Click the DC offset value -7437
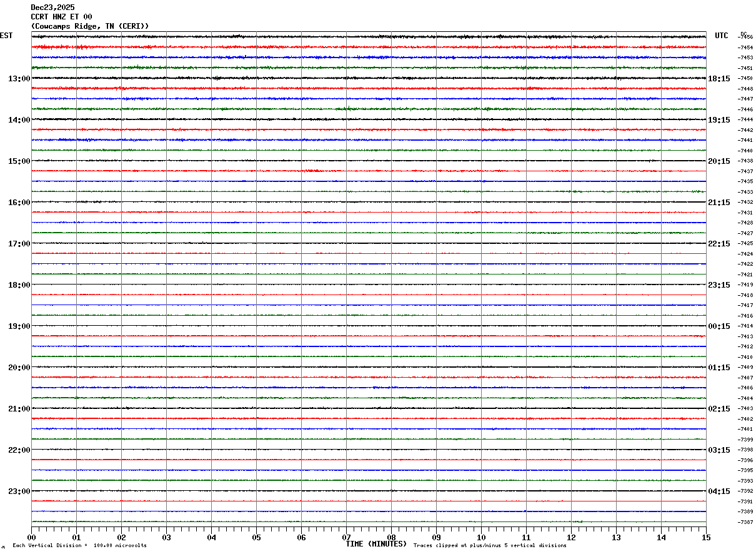 click(x=745, y=171)
